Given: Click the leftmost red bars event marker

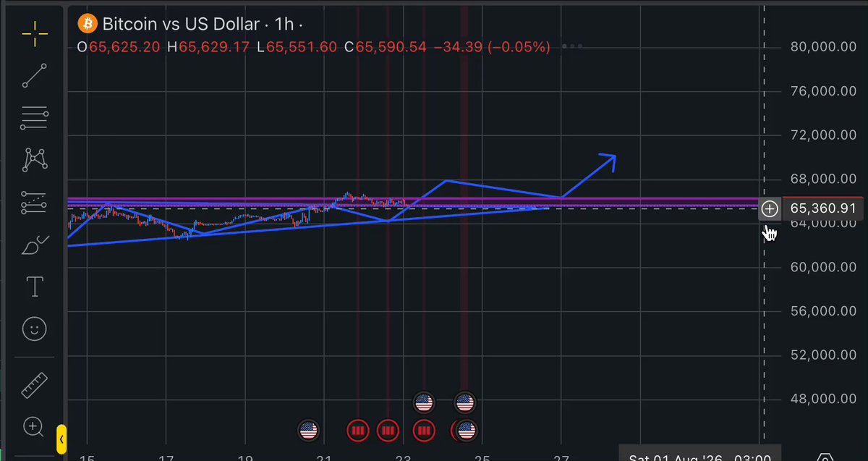Looking at the screenshot, I should 357,431.
